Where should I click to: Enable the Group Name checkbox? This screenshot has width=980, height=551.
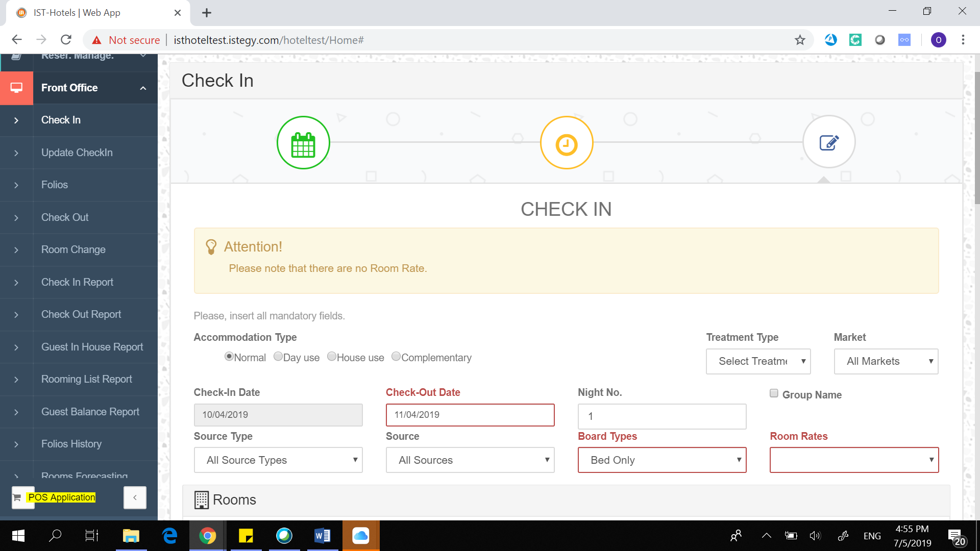[774, 393]
